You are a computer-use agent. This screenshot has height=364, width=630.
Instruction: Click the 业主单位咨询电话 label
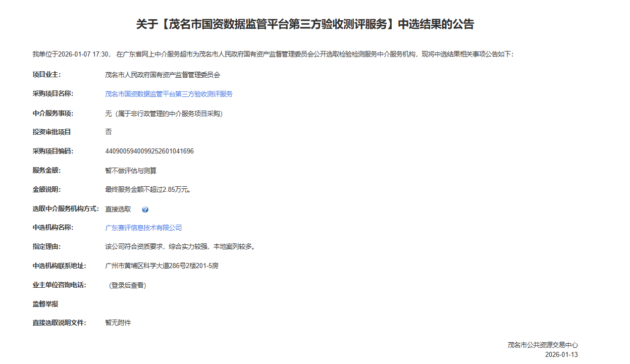point(60,285)
